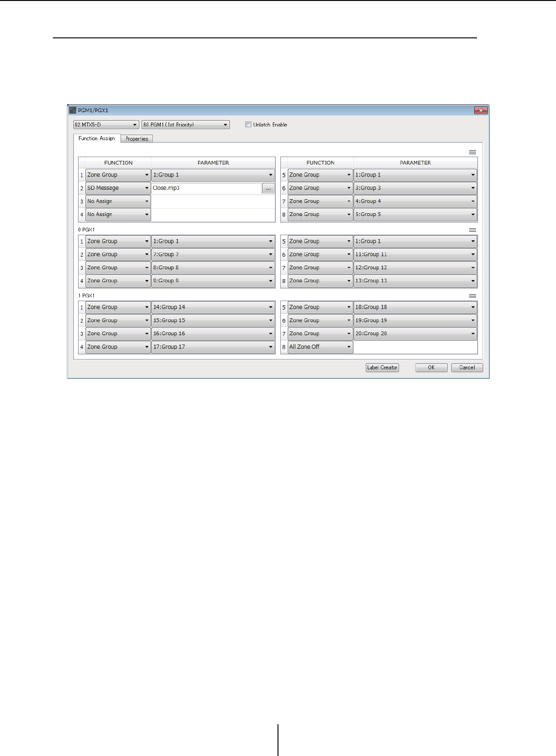Open function dropdown beside 14:Group 14
Viewport: 556px width, 756px height.
(118, 307)
